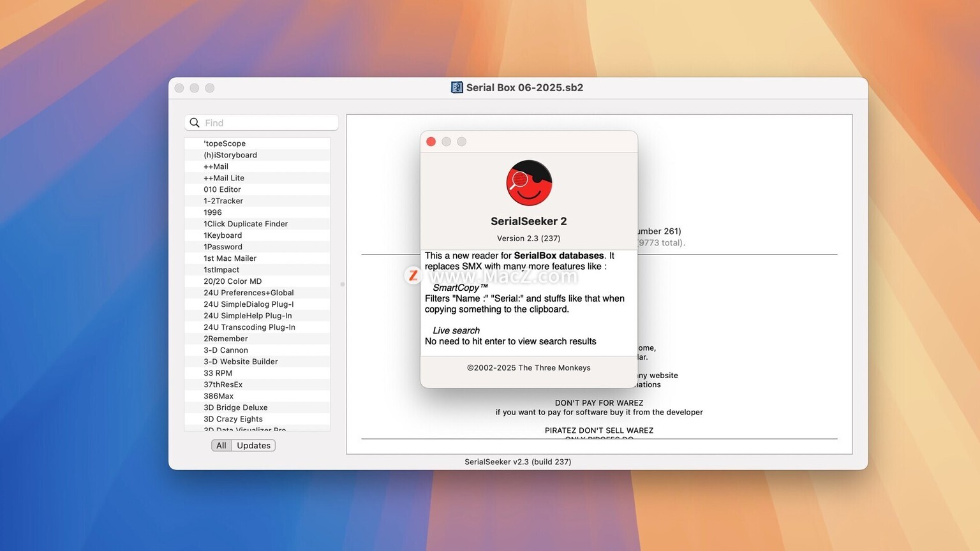
Task: Select the 37thResEx entry
Action: coord(257,385)
